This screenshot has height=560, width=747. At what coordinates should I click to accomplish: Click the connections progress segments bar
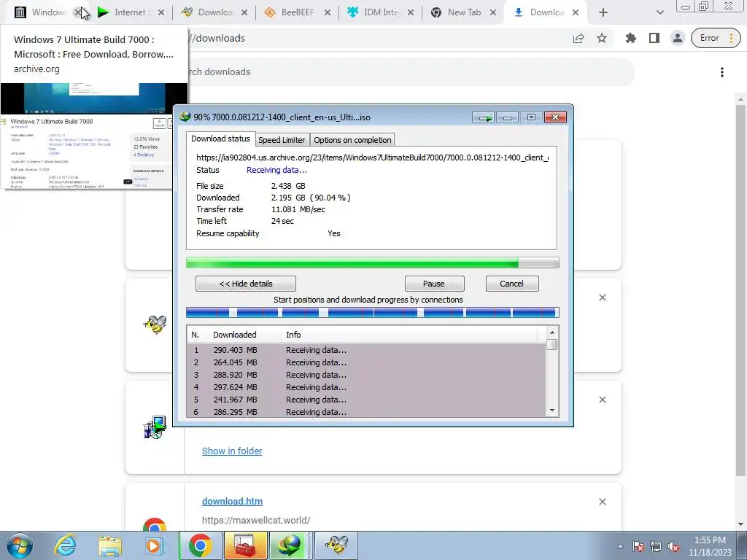pyautogui.click(x=373, y=312)
